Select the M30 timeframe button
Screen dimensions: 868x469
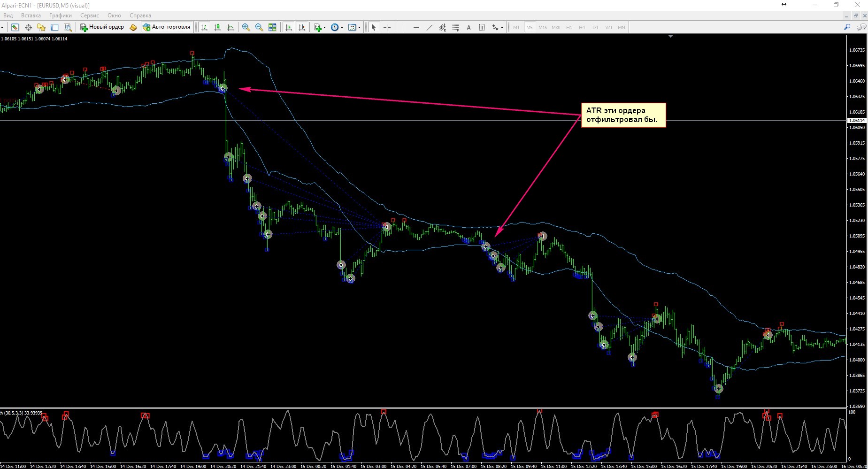(x=556, y=27)
